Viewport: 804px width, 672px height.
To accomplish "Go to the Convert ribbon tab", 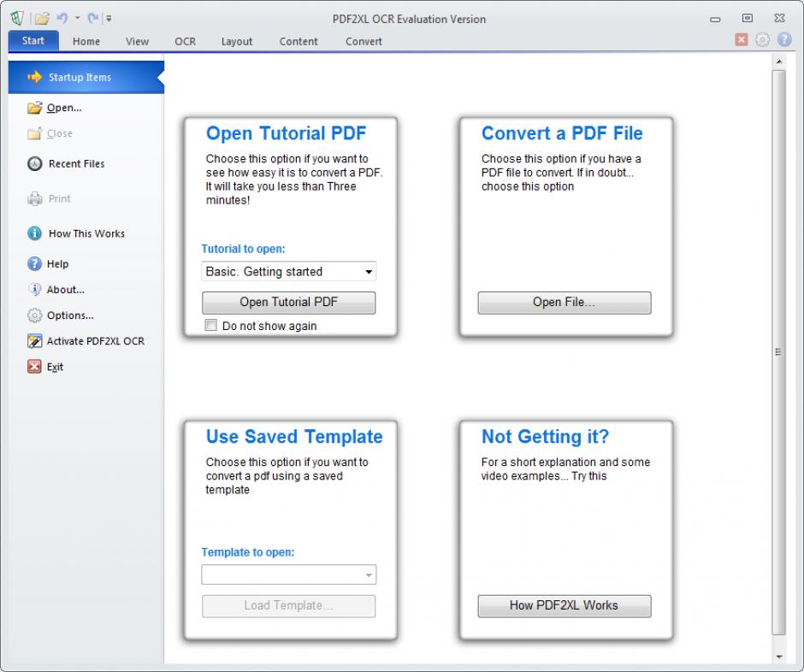I will [364, 42].
